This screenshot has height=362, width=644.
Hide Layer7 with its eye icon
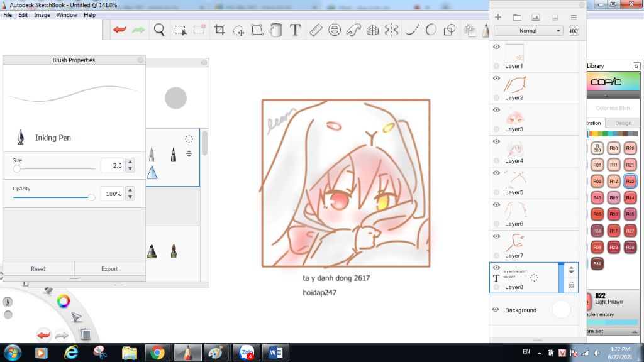pos(496,236)
